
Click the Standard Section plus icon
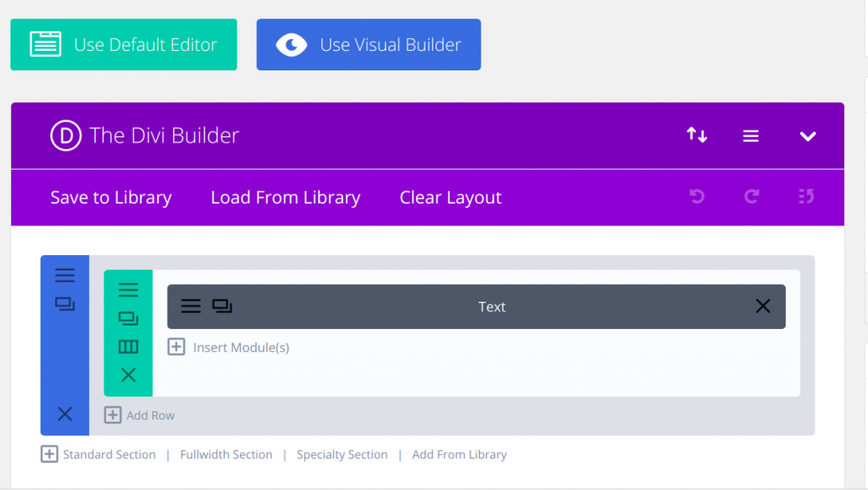tap(49, 454)
